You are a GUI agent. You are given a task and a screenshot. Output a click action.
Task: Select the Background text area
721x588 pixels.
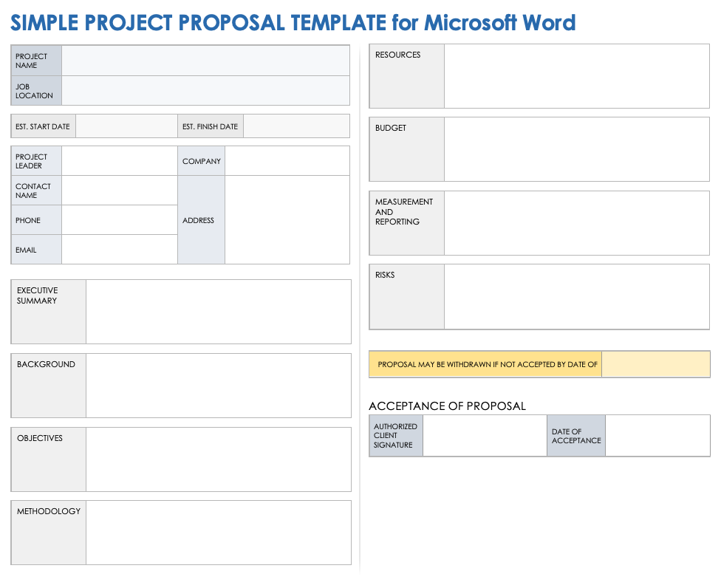pos(218,386)
